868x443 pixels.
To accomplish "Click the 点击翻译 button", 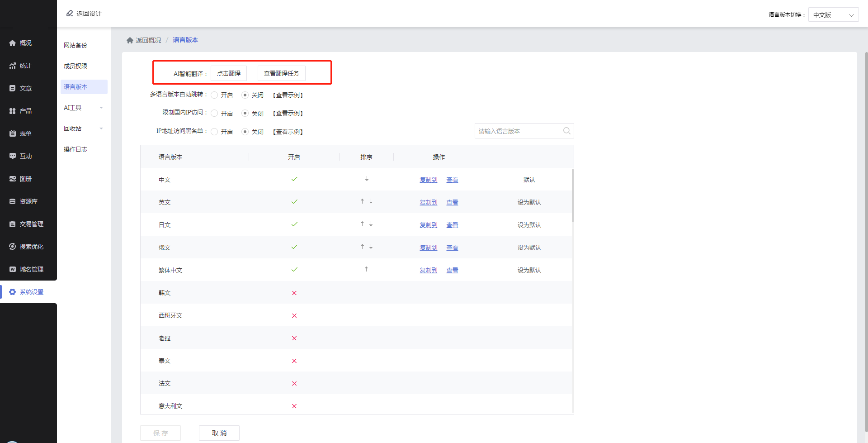I will (x=229, y=73).
